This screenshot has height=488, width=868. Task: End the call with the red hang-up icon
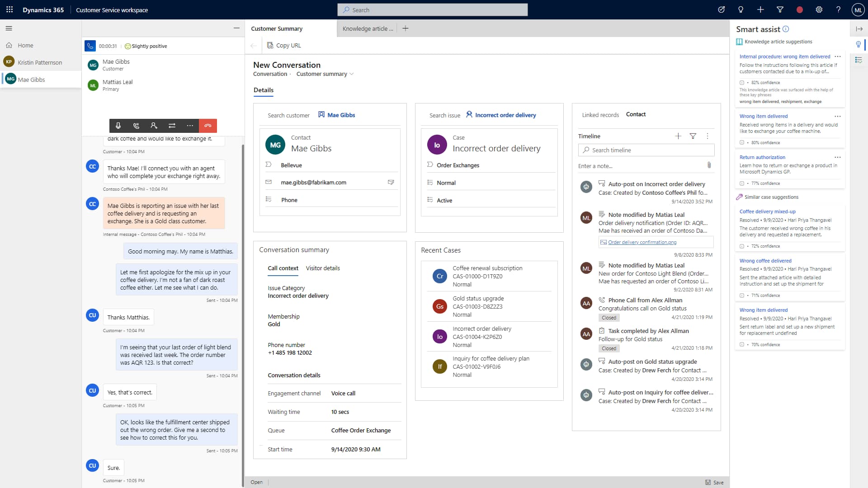tap(208, 126)
